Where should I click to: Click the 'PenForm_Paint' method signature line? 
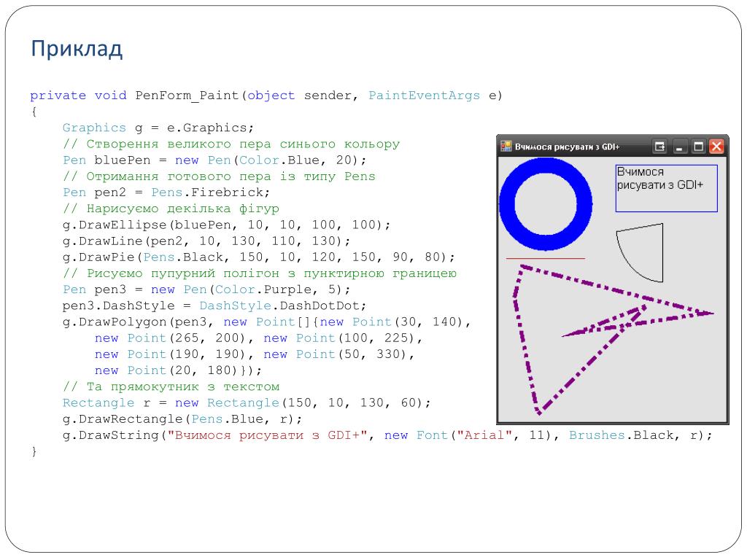266,96
